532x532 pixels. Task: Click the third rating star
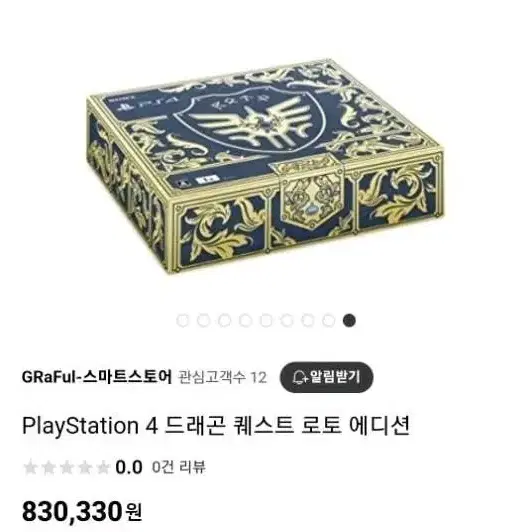click(x=66, y=467)
